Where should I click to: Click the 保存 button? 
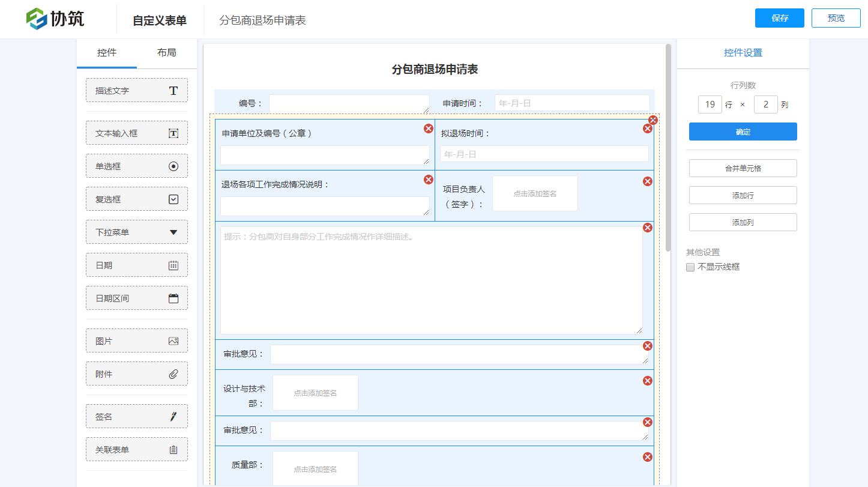(779, 18)
